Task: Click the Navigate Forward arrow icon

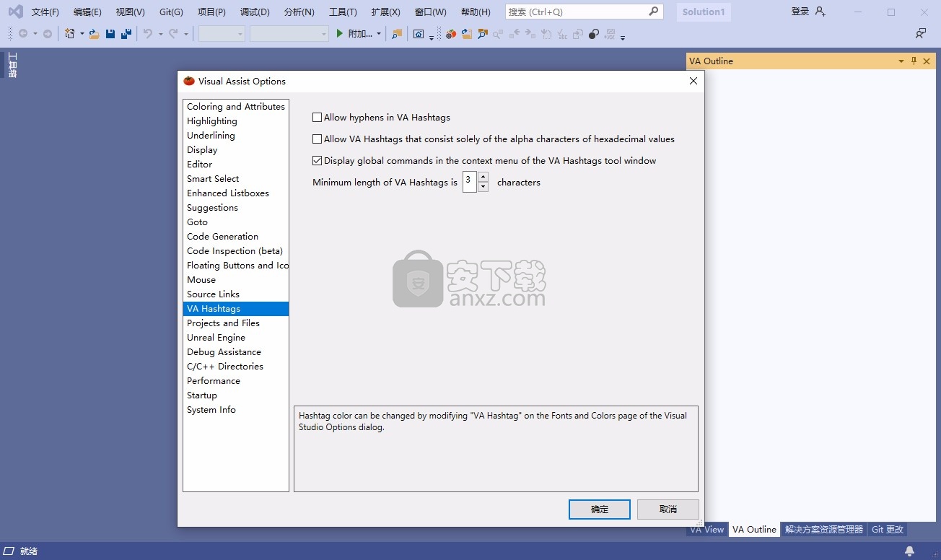Action: point(48,33)
